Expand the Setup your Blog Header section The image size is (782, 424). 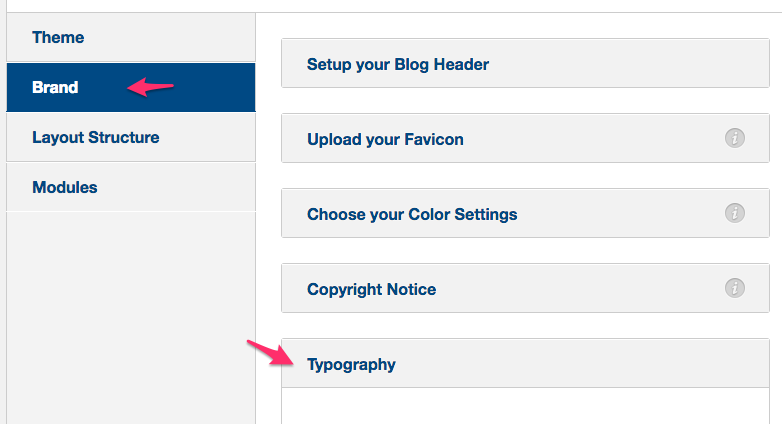(525, 63)
